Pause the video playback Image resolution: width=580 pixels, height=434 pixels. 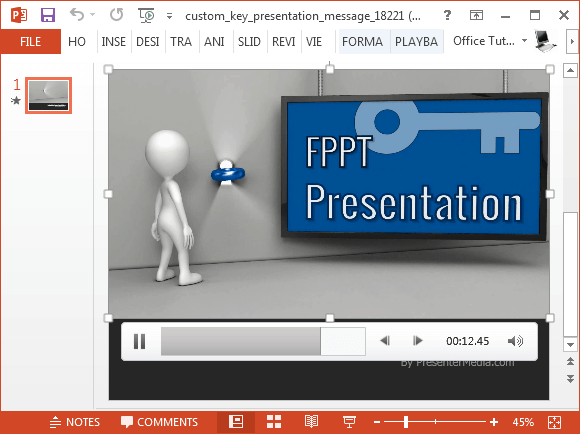click(x=139, y=341)
